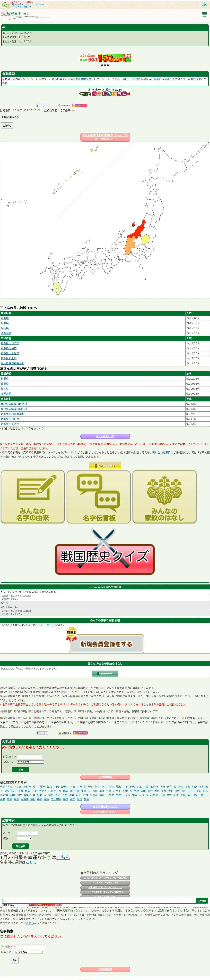
Task: Click the green 家紋検索 button
Action: pos(21,846)
